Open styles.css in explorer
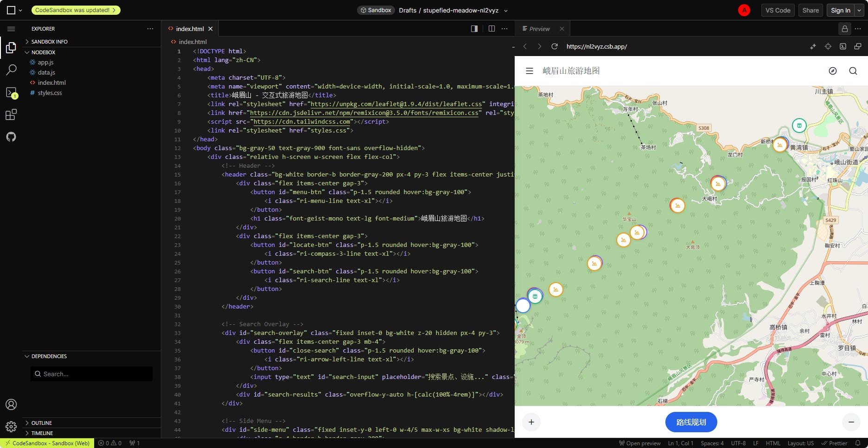The height and width of the screenshot is (448, 868). click(50, 93)
